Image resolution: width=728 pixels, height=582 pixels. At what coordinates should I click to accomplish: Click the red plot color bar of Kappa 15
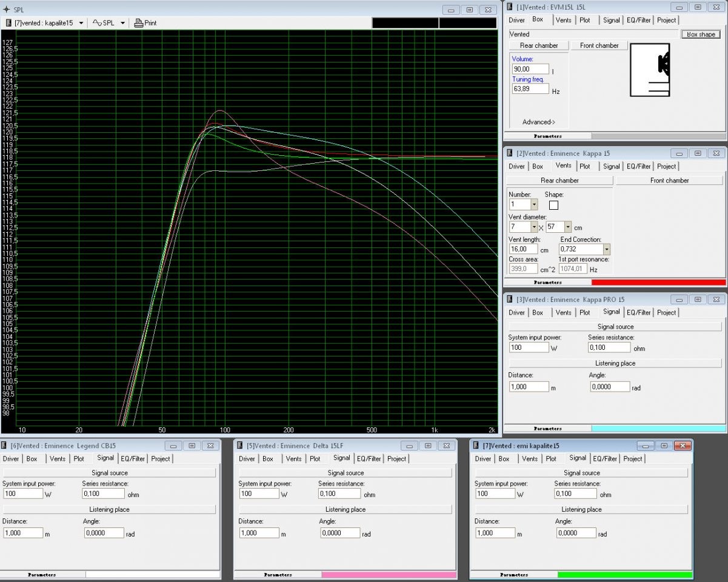[658, 283]
